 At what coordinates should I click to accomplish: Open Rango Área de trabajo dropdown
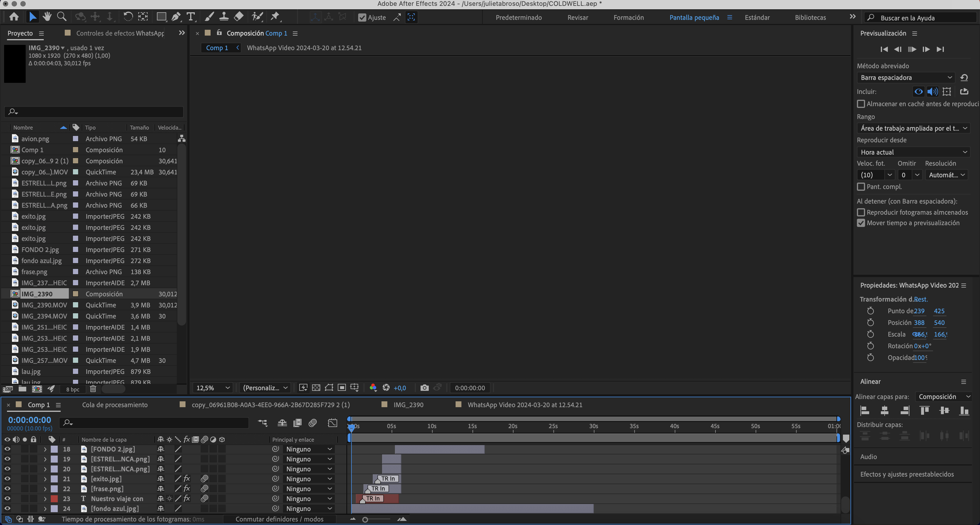(913, 128)
